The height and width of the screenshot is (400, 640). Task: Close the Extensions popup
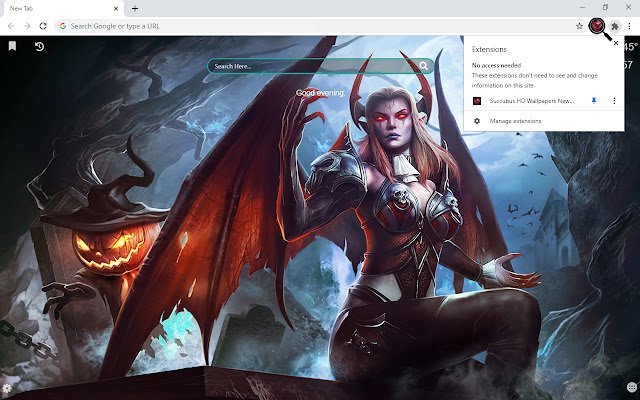616,43
